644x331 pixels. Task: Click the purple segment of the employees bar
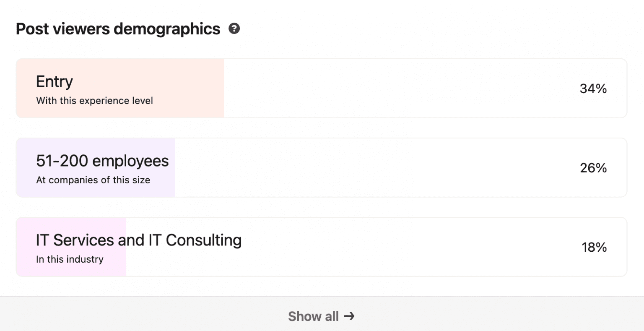[95, 167]
